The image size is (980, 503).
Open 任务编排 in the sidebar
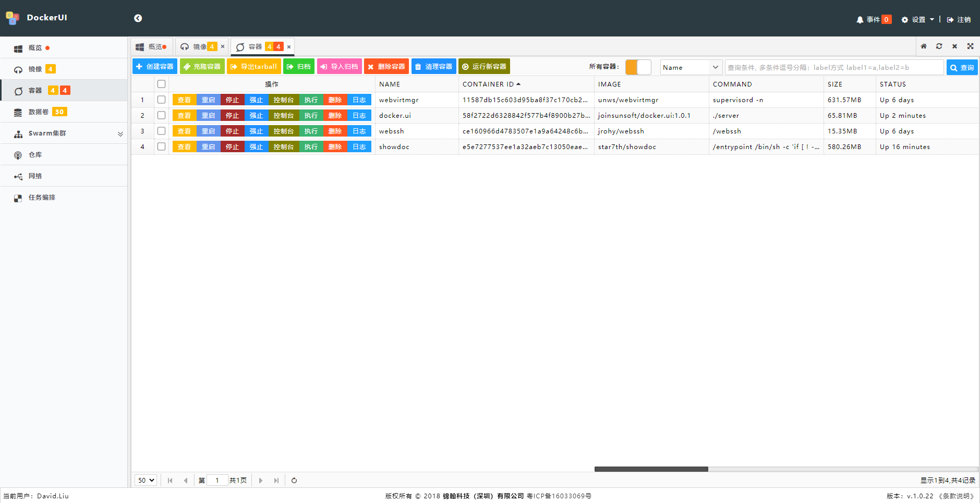(64, 198)
